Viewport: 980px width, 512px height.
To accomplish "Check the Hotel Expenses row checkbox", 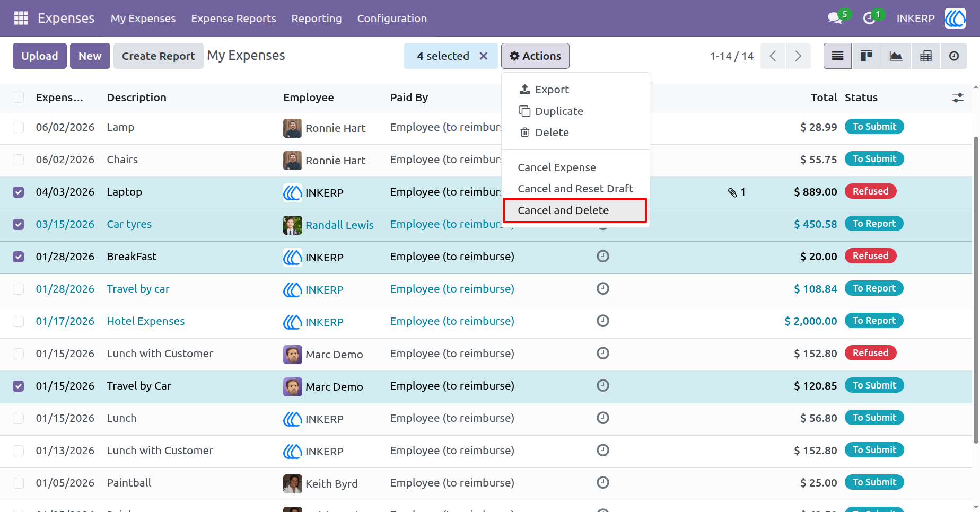I will pos(19,322).
